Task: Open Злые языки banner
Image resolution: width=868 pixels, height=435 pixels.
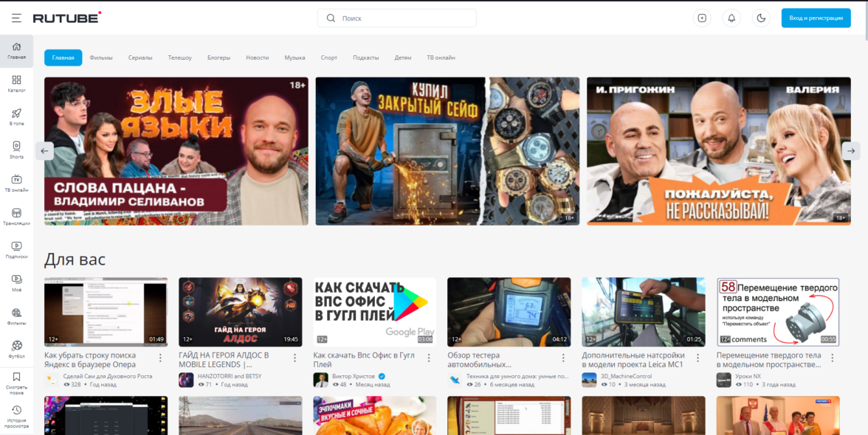Action: point(176,151)
